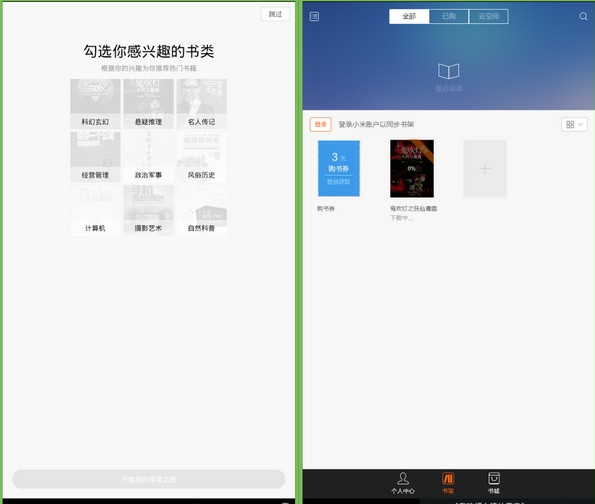Pick the 自然科普 category tile
Image resolution: width=595 pixels, height=504 pixels.
click(x=201, y=210)
